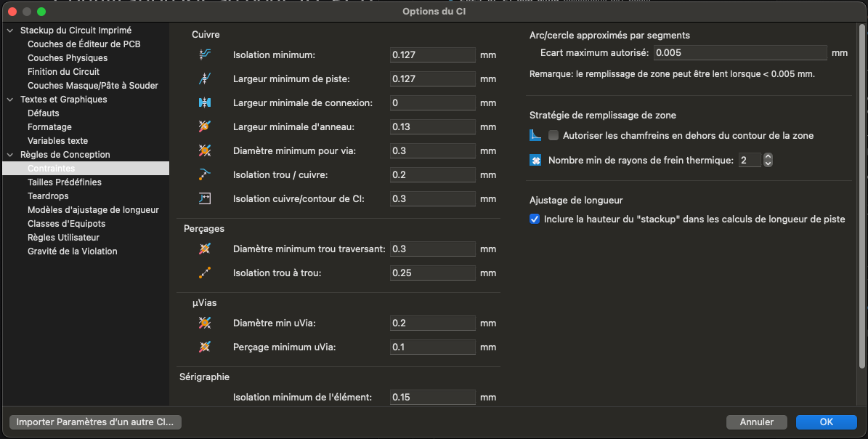Click the Diamètre minimum pour via icon

click(x=205, y=150)
